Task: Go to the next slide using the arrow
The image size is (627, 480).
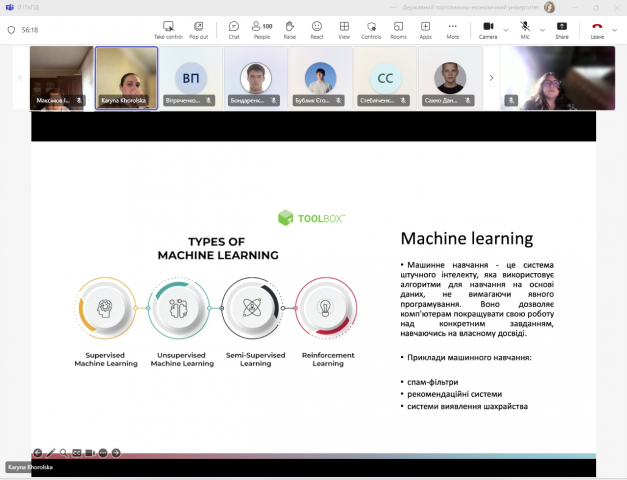Action: coord(116,453)
